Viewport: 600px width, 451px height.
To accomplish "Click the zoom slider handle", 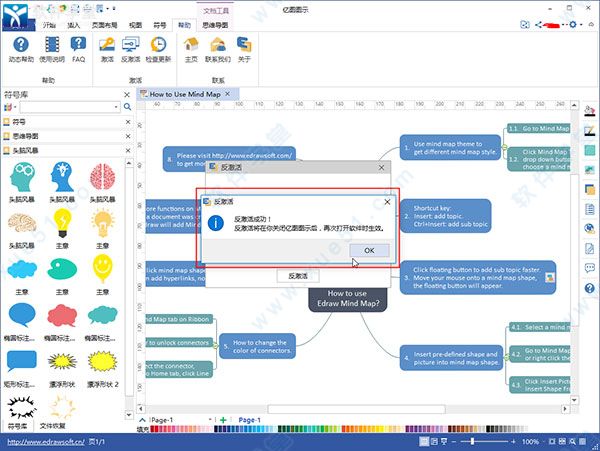I will (473, 441).
